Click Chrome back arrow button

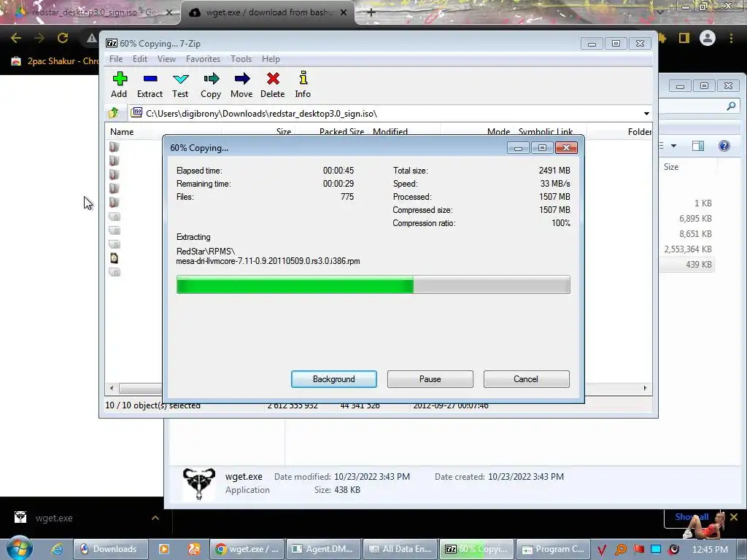[16, 38]
